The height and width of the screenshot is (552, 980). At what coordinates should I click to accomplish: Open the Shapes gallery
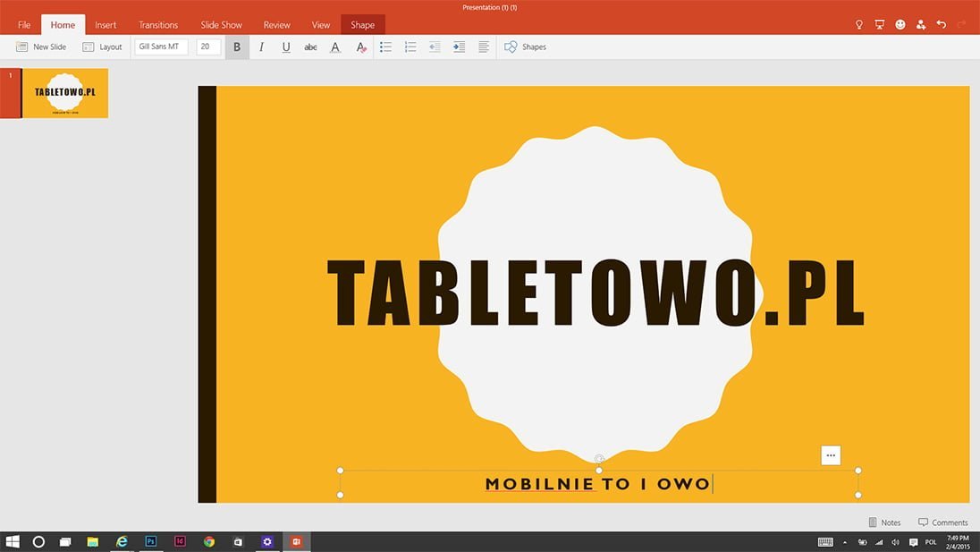pyautogui.click(x=525, y=47)
